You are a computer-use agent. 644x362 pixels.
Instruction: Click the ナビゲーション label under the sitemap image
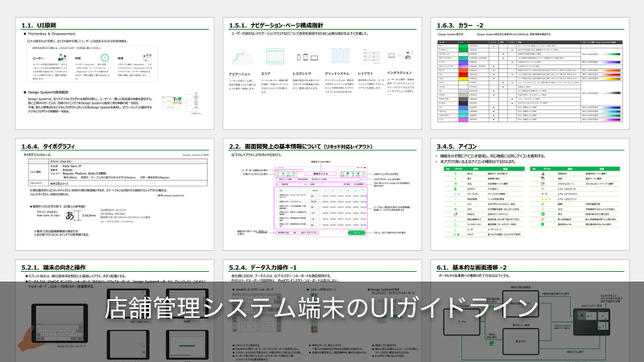tap(240, 74)
